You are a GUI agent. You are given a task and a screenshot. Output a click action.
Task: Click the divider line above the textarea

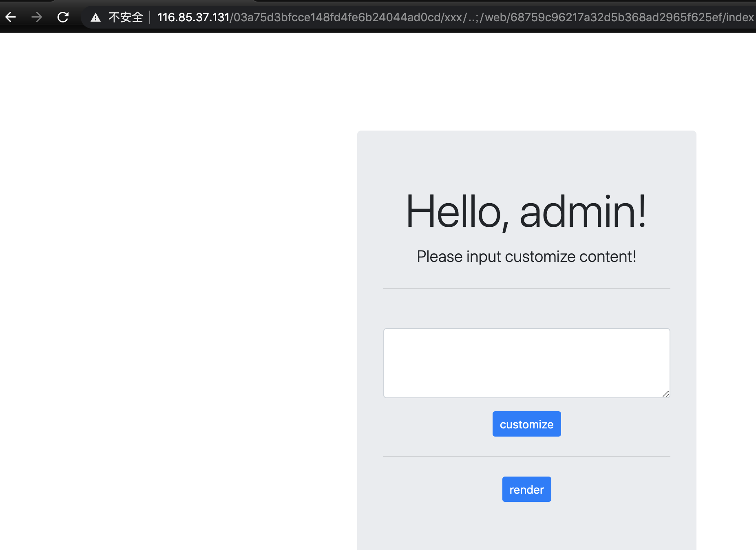coord(526,288)
